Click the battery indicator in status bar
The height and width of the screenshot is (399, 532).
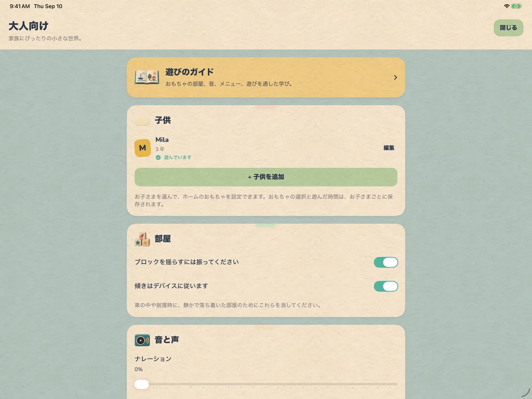[517, 6]
